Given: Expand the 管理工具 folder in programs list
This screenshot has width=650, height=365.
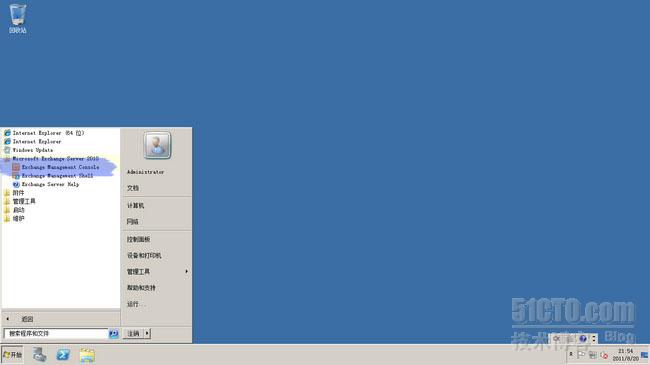Looking at the screenshot, I should [20, 201].
